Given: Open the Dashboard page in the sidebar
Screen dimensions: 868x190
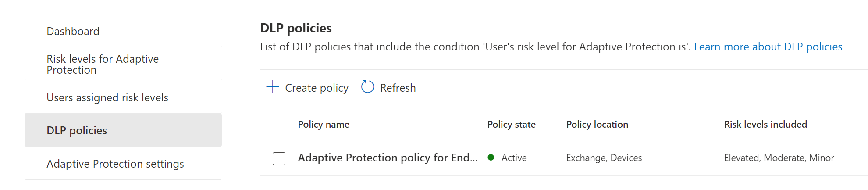Looking at the screenshot, I should 73,32.
